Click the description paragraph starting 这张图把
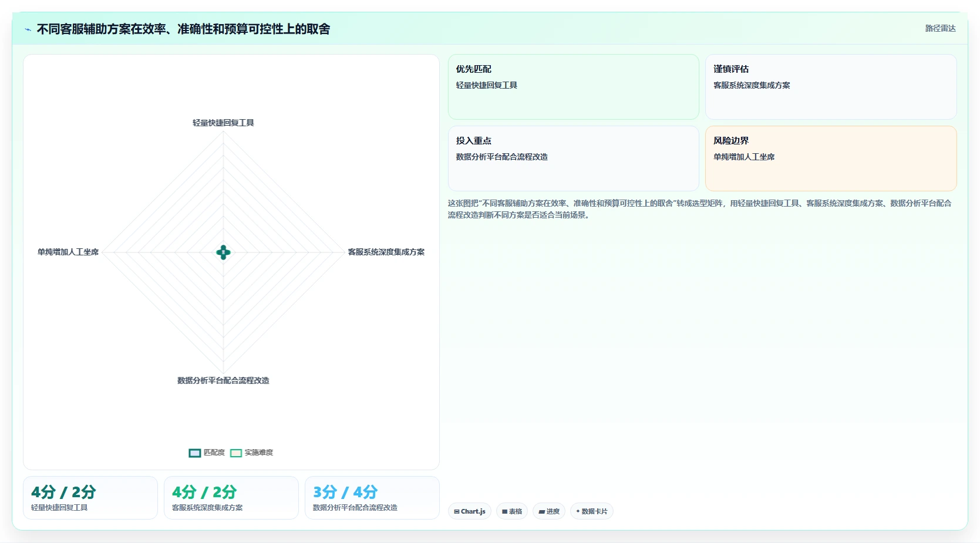The width and height of the screenshot is (980, 543). point(699,209)
